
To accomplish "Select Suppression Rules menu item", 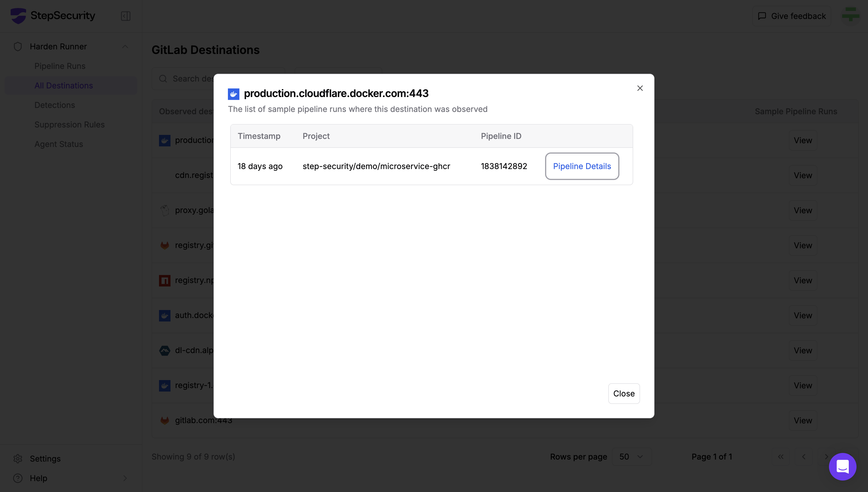I will click(x=69, y=125).
